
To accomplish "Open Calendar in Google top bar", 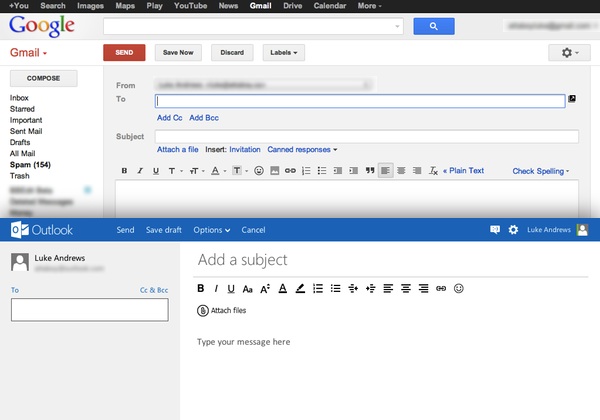I will tap(330, 6).
